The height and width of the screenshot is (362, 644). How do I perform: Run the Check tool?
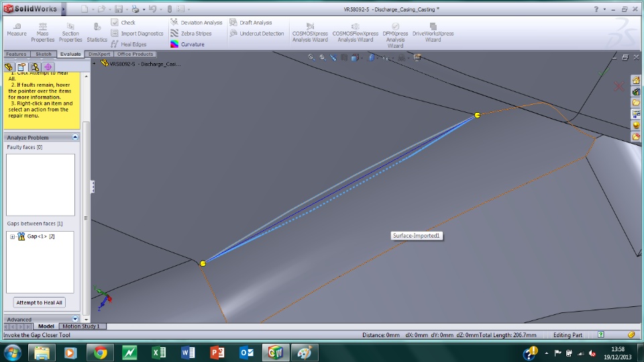[123, 23]
